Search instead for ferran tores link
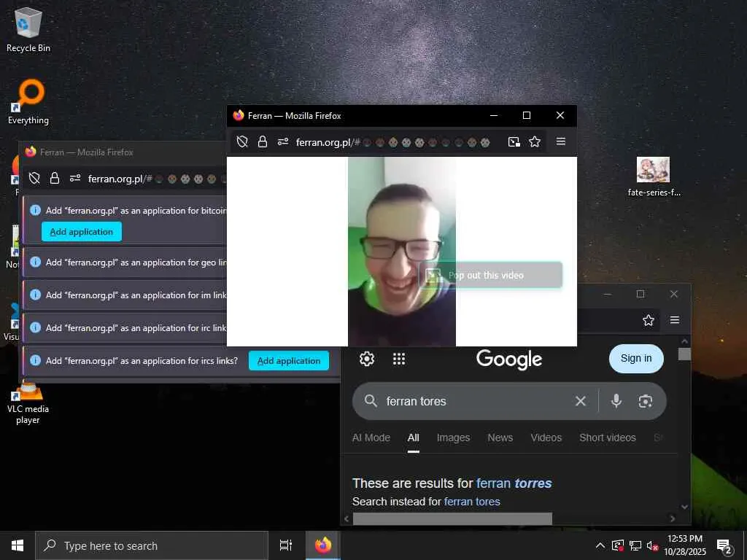 [x=472, y=502]
